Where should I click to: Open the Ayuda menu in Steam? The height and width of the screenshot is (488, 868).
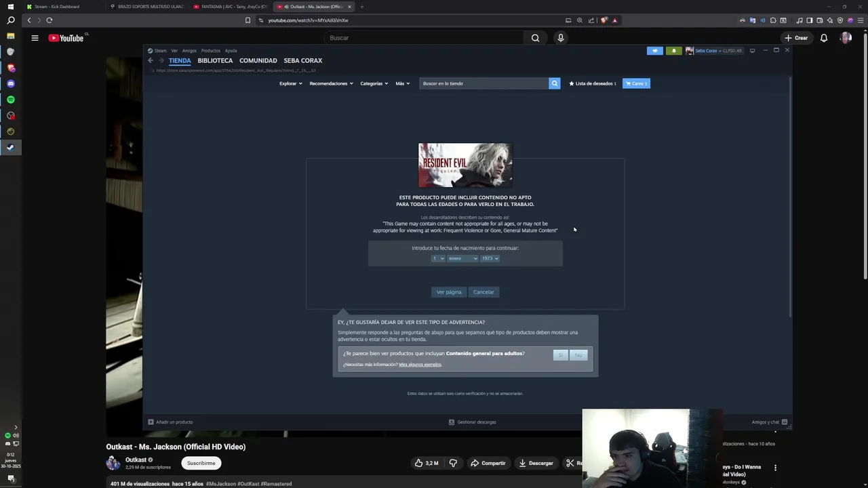coord(231,51)
